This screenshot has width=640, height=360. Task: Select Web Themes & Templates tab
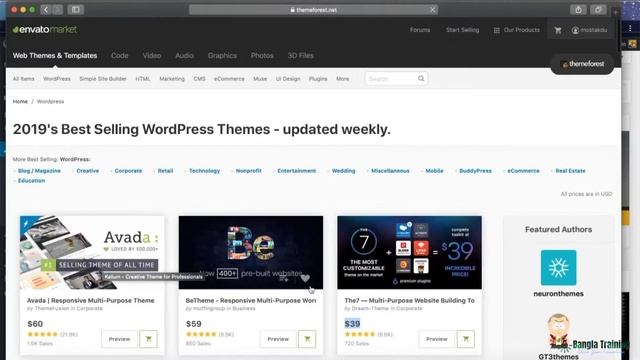tap(55, 56)
